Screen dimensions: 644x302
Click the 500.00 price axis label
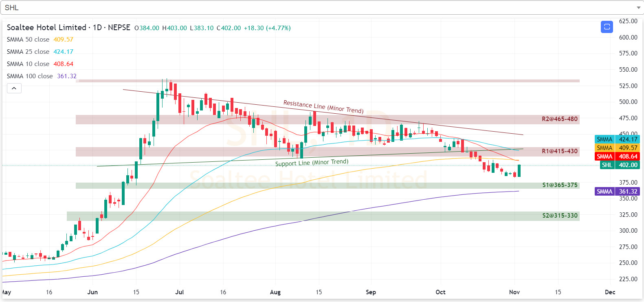pyautogui.click(x=628, y=102)
